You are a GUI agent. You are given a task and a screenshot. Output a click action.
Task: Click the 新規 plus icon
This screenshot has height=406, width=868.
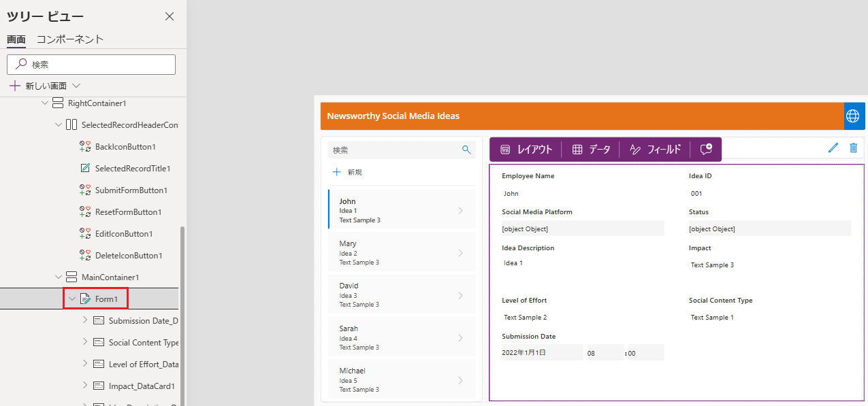tap(336, 172)
